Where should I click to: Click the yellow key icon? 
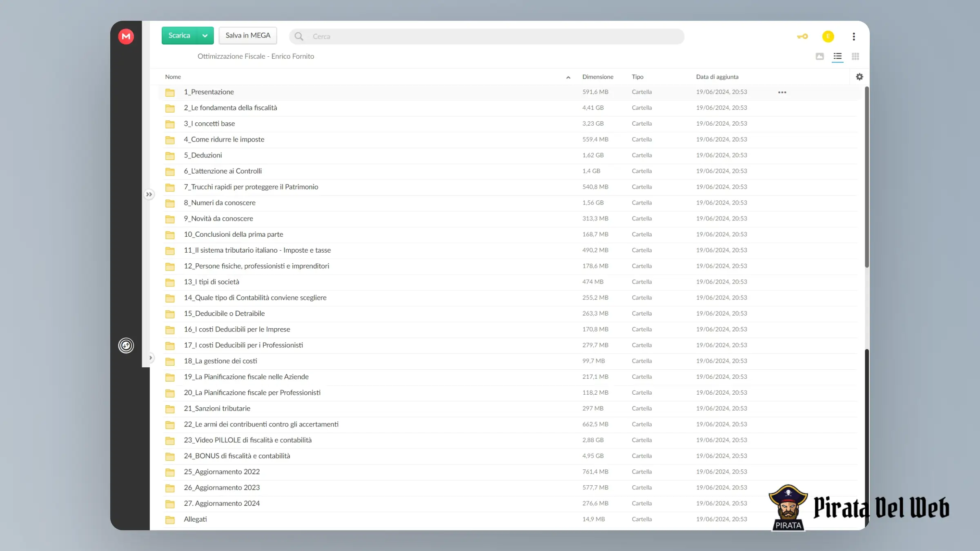(x=802, y=36)
